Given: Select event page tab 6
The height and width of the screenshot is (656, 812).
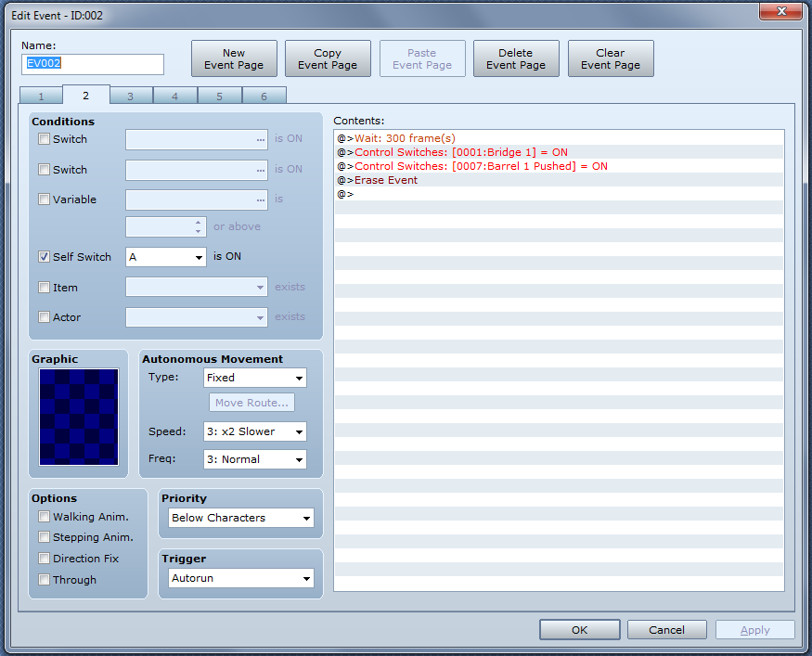Looking at the screenshot, I should [264, 96].
